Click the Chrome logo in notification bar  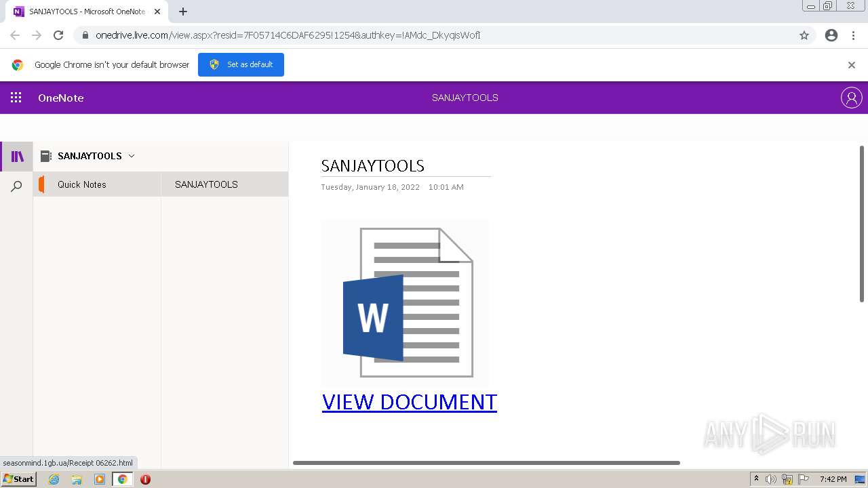18,65
